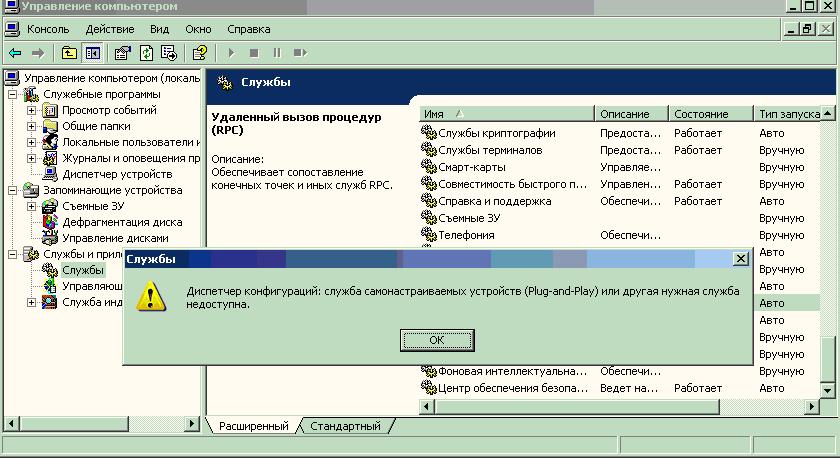Image resolution: width=840 pixels, height=458 pixels.
Task: Select Дефрагментация диска in the tree
Action: [122, 222]
